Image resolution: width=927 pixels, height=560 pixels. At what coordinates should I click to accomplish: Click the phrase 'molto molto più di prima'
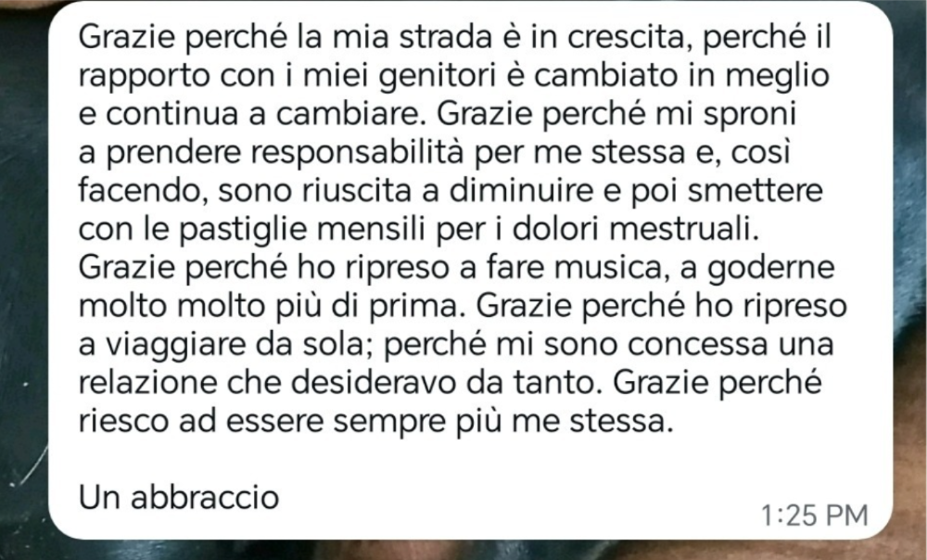[267, 306]
